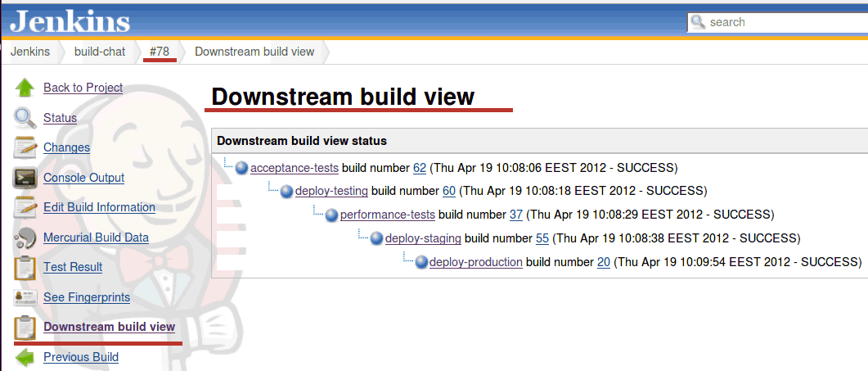The image size is (868, 371).
Task: Go to Previous Build link
Action: (x=81, y=357)
